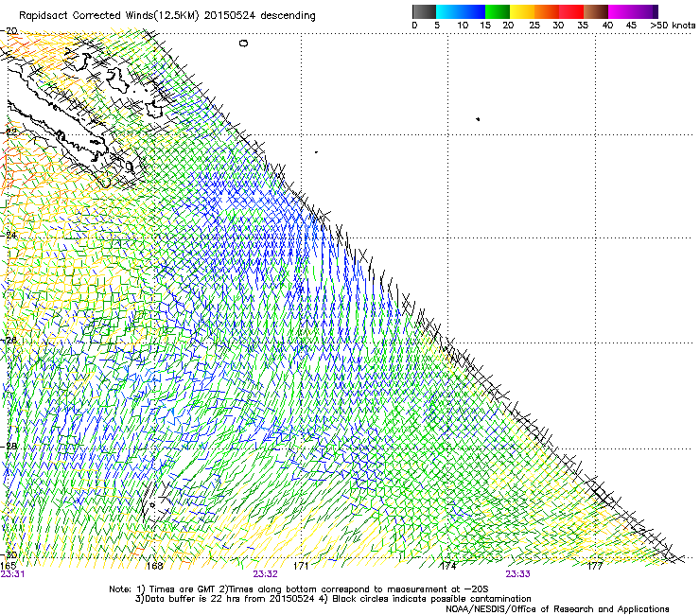Click the longitude label '177'

pos(595,566)
